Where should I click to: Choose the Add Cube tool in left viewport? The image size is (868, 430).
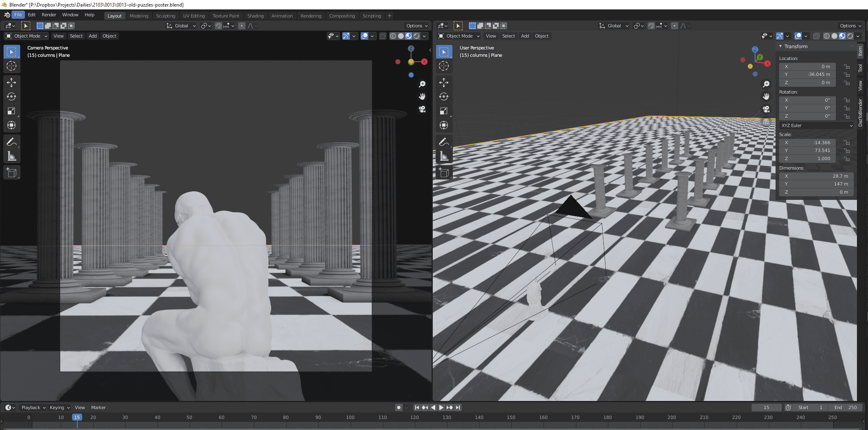pyautogui.click(x=11, y=172)
